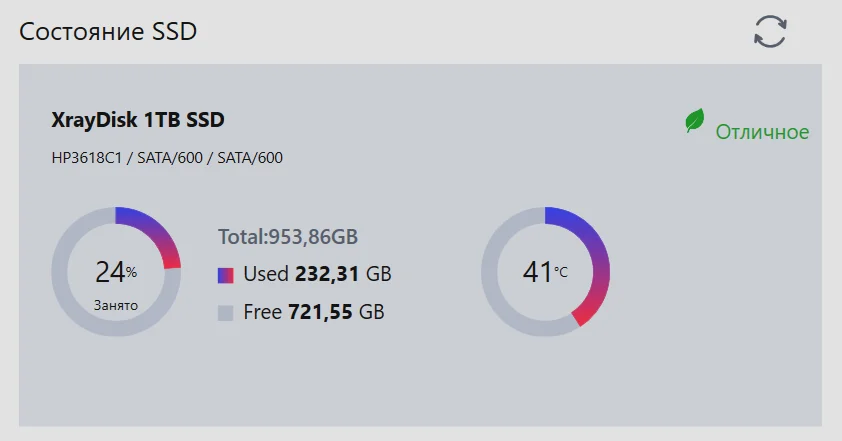Click the blue start of temperature arc
842x441 pixels.
coord(552,215)
